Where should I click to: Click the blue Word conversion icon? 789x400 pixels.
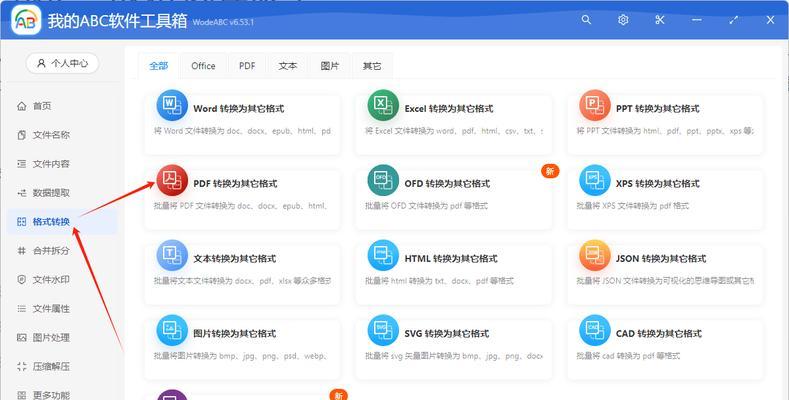click(x=172, y=105)
